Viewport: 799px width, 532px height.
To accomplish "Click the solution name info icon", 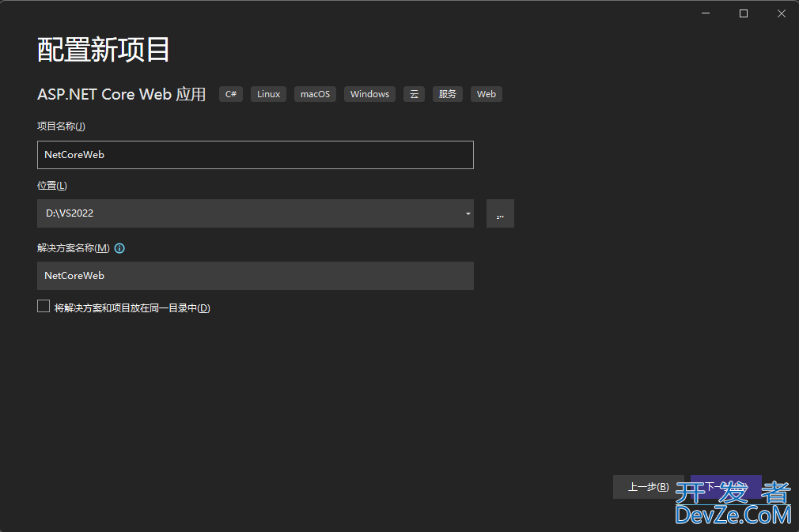I will click(x=119, y=248).
